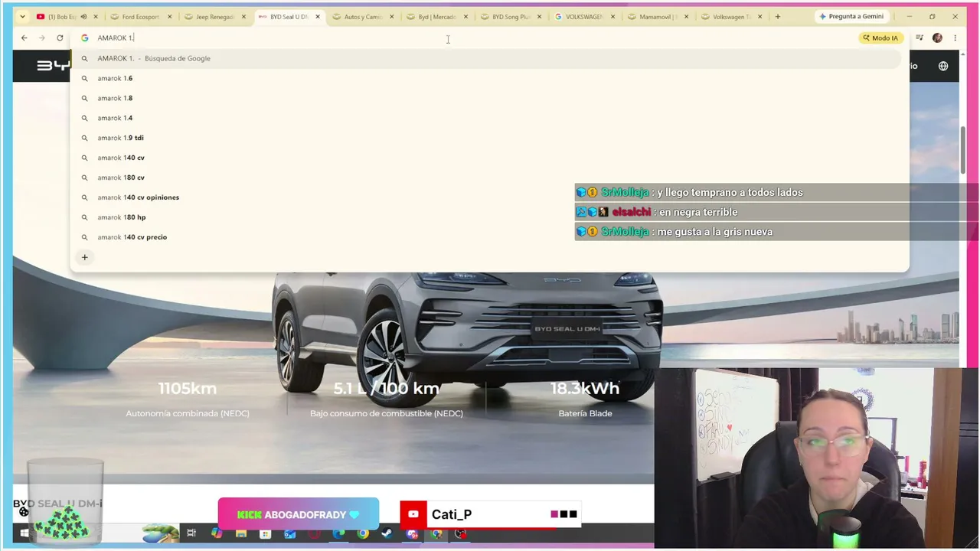Image resolution: width=980 pixels, height=551 pixels.
Task: Close the Ford Ecosport tab
Action: click(170, 17)
